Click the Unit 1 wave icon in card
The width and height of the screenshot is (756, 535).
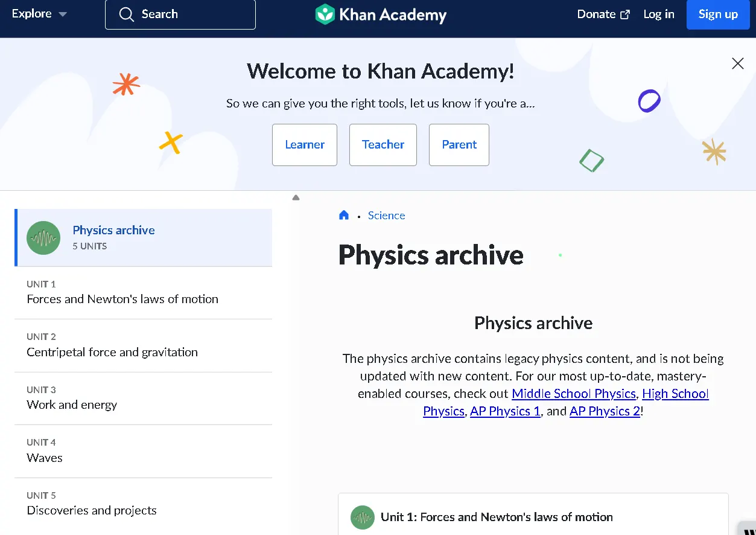point(363,517)
